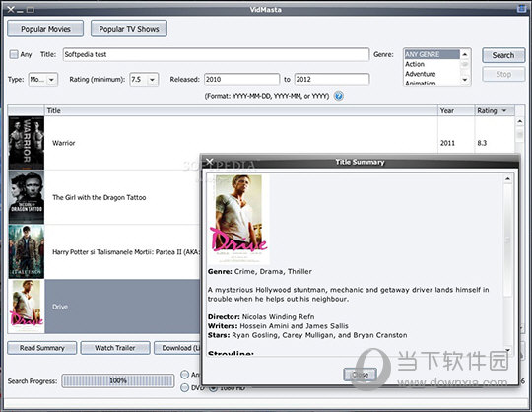Click the Year column header
This screenshot has width=532, height=412.
(456, 111)
